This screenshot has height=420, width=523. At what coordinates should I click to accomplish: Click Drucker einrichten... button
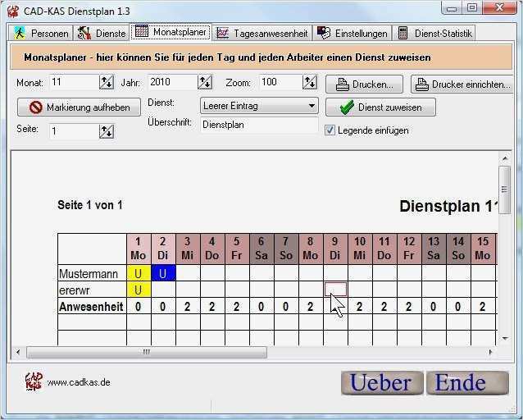(463, 84)
